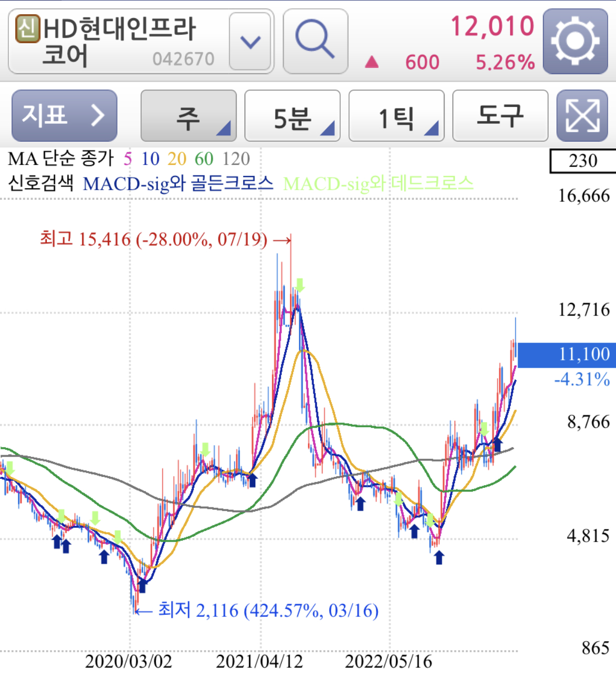
Task: Open the stock selection dropdown arrow
Action: 250,41
